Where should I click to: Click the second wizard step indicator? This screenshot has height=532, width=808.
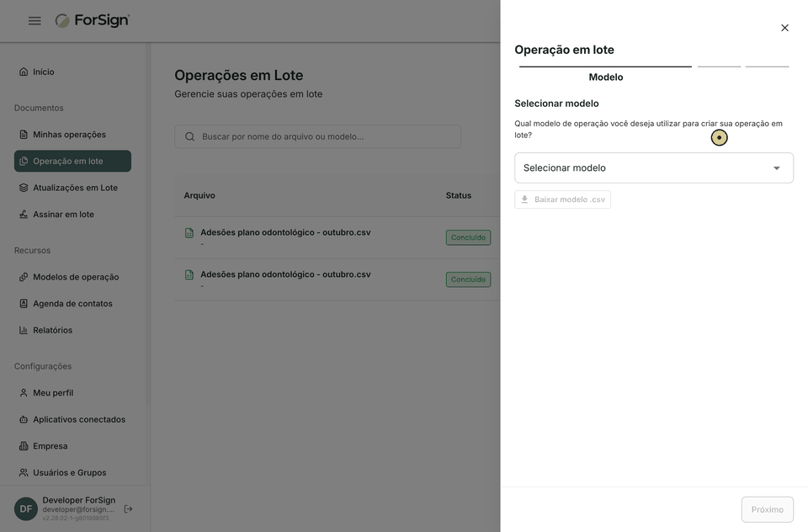719,66
